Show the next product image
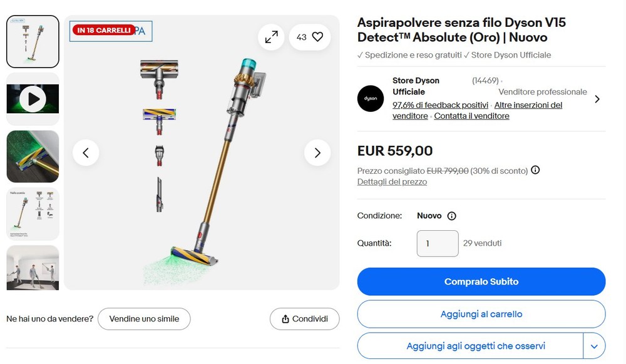 coord(317,153)
